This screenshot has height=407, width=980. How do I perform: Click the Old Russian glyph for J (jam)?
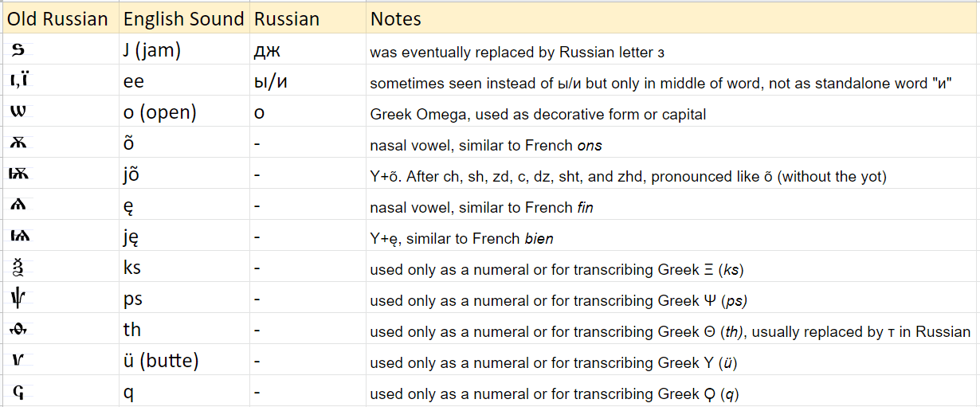[x=19, y=51]
